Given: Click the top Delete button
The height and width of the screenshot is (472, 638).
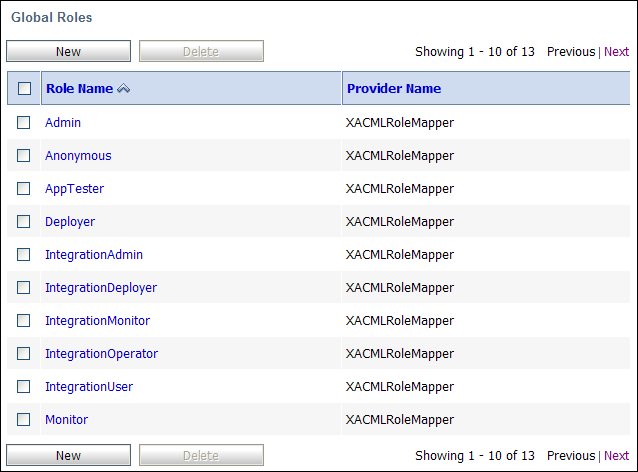Looking at the screenshot, I should click(x=201, y=51).
